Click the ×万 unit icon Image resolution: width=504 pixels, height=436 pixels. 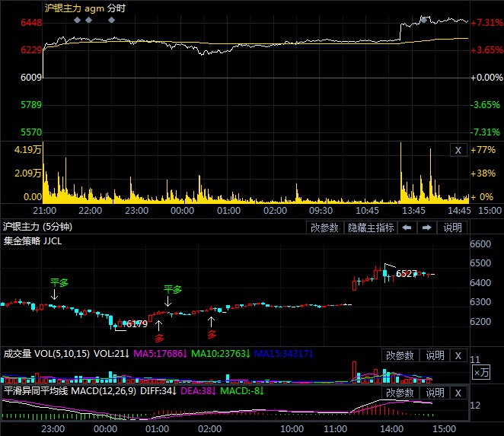481,372
